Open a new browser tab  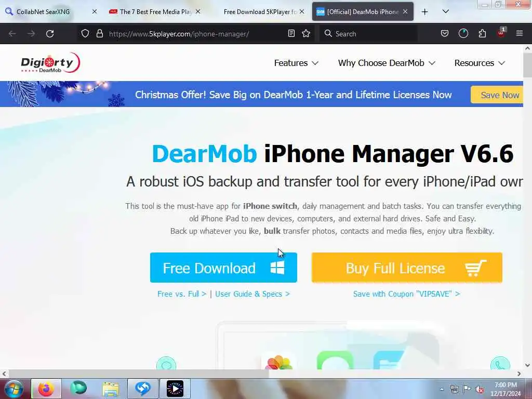(424, 12)
